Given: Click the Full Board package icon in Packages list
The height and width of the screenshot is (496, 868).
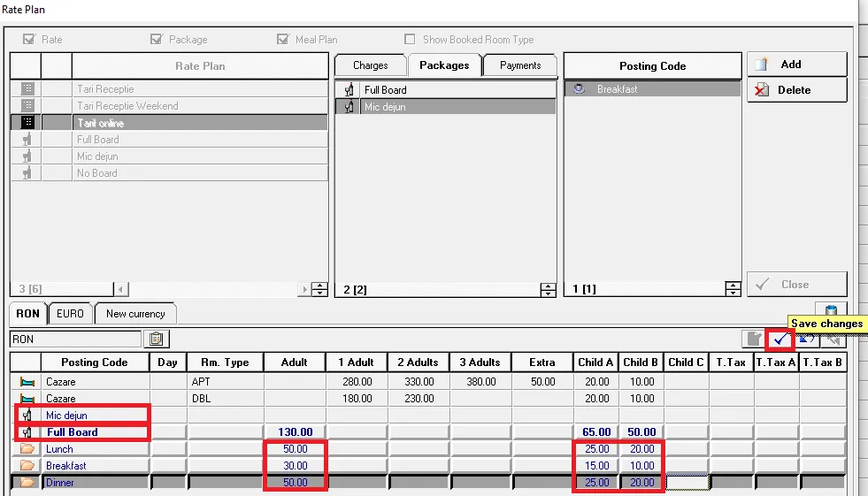Looking at the screenshot, I should 349,89.
